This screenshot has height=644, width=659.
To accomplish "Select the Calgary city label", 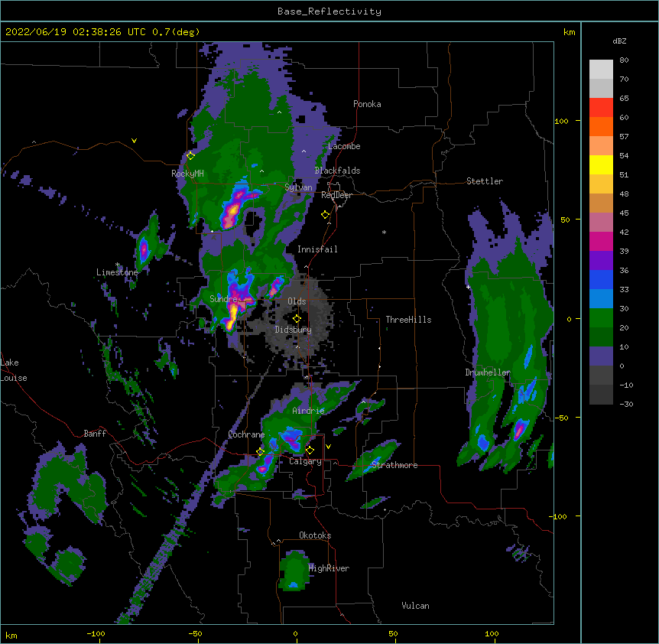I will (305, 461).
